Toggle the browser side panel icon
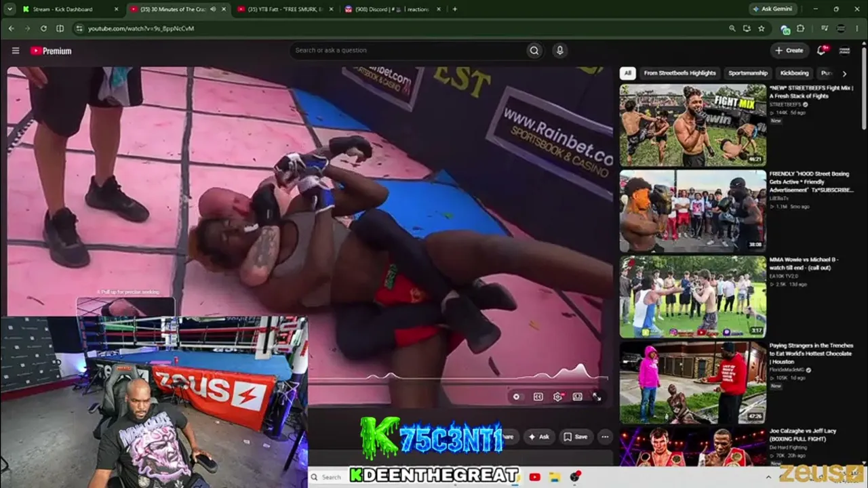 60,28
